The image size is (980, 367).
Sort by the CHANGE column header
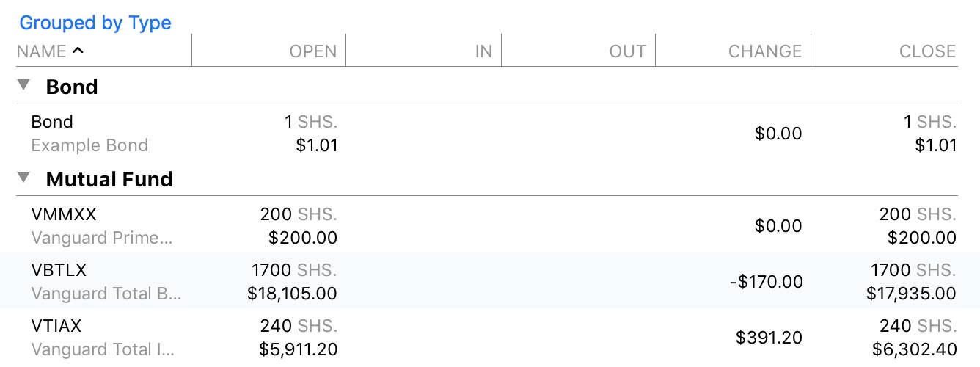764,51
